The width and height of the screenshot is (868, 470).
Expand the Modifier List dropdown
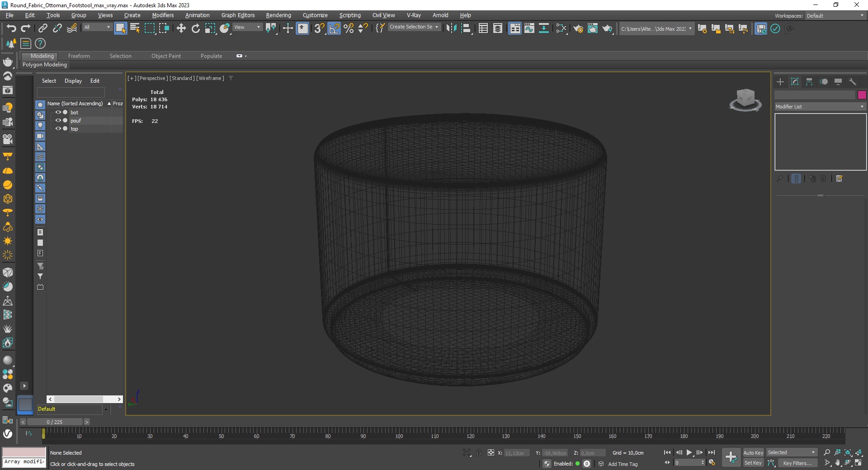(820, 107)
